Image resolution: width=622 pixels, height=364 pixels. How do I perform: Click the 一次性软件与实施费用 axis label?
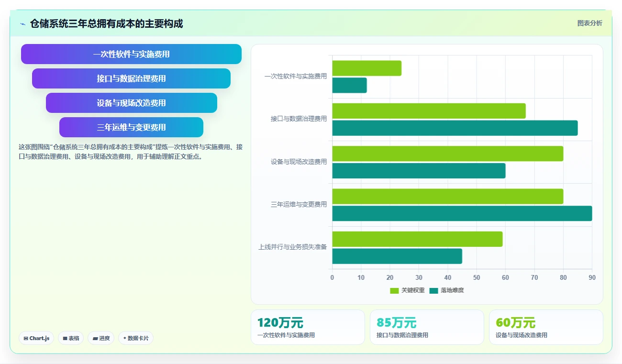(296, 77)
